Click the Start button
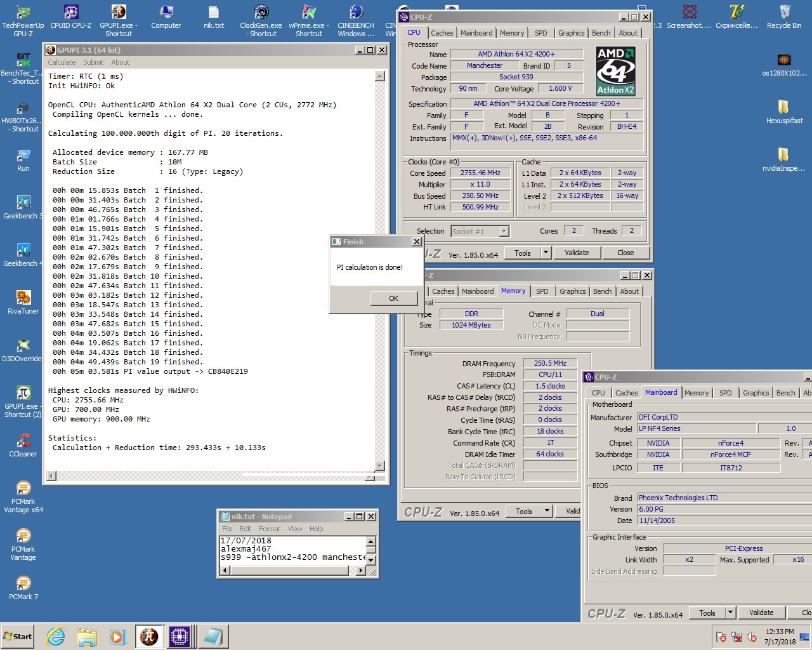The image size is (812, 650). [x=18, y=637]
